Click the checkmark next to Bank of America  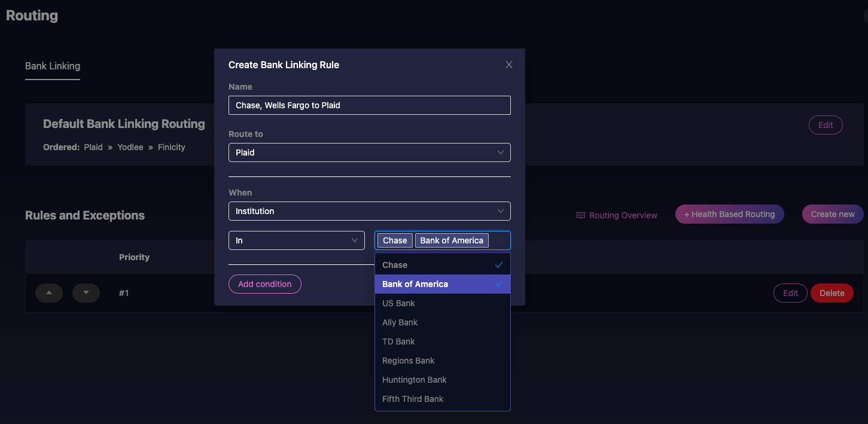[499, 284]
